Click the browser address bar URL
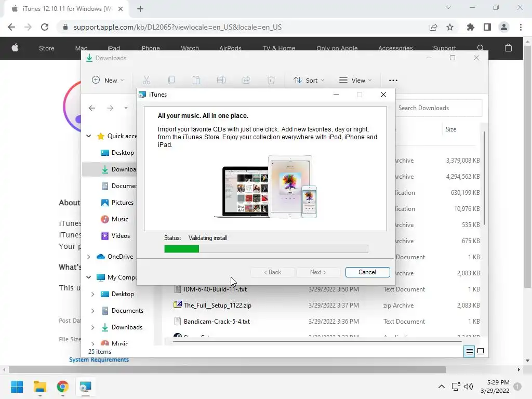The width and height of the screenshot is (532, 399). point(178,27)
